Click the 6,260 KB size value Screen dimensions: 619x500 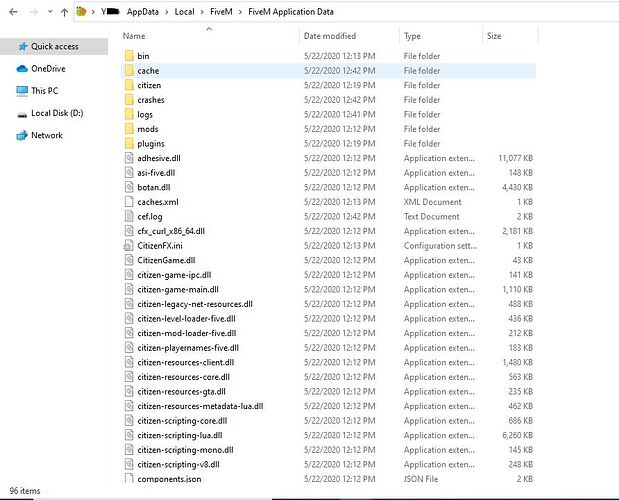click(518, 435)
